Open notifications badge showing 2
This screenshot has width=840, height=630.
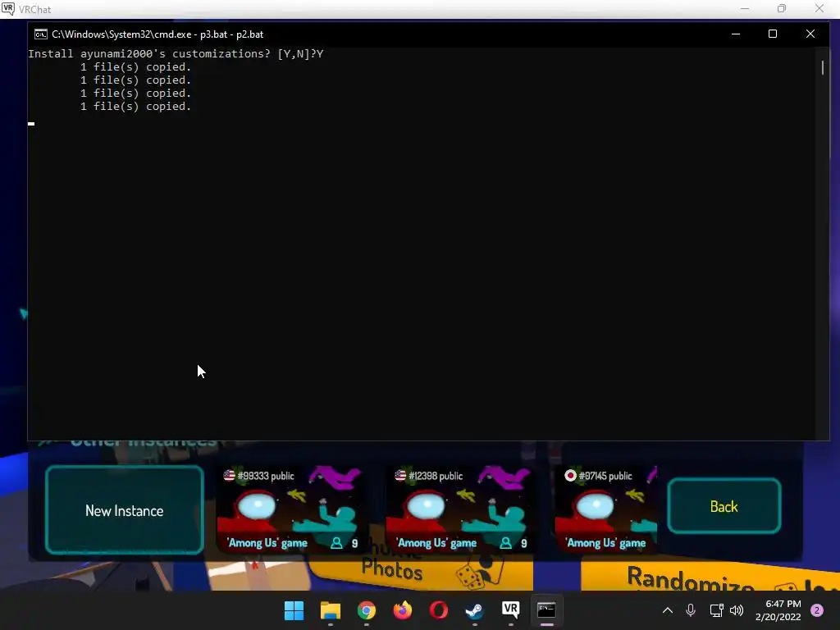(x=817, y=610)
